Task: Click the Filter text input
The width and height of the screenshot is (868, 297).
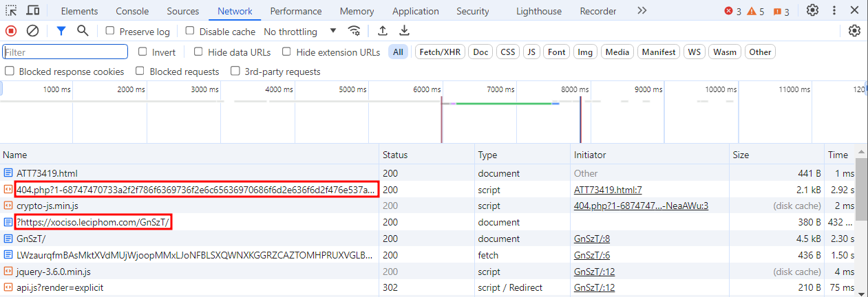Action: 65,52
